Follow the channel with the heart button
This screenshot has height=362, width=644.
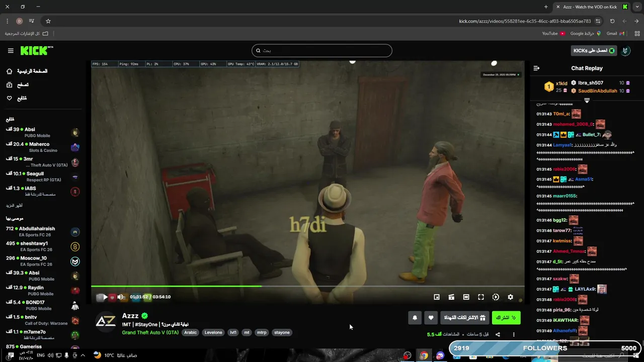[x=431, y=318]
